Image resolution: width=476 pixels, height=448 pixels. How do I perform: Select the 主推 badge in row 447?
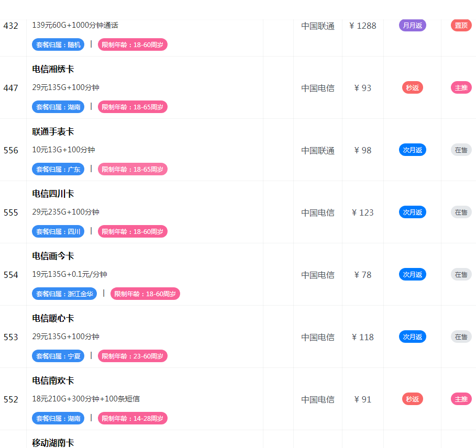461,87
